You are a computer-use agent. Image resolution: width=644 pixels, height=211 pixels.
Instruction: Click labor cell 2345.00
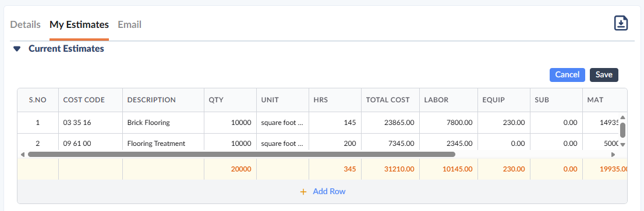point(448,142)
